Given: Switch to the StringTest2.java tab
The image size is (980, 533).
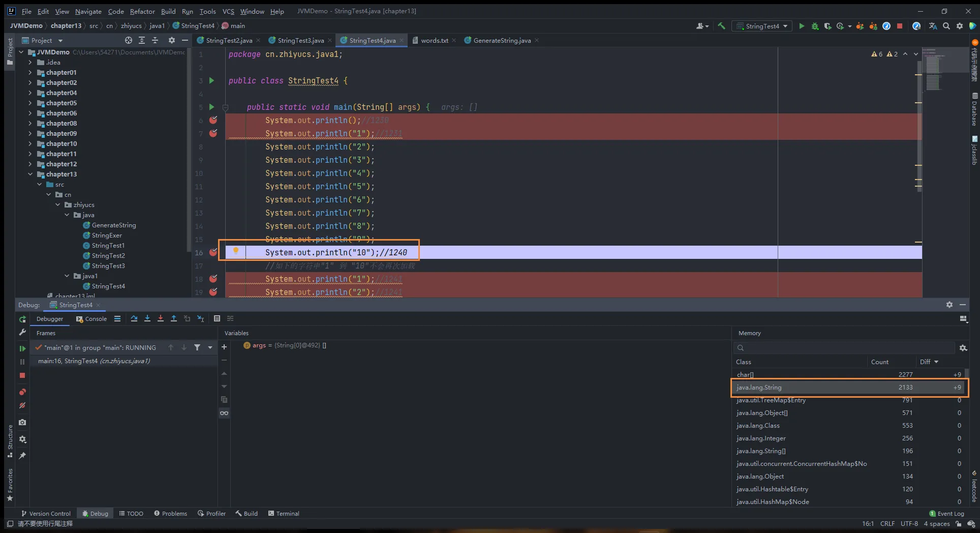Looking at the screenshot, I should (229, 40).
